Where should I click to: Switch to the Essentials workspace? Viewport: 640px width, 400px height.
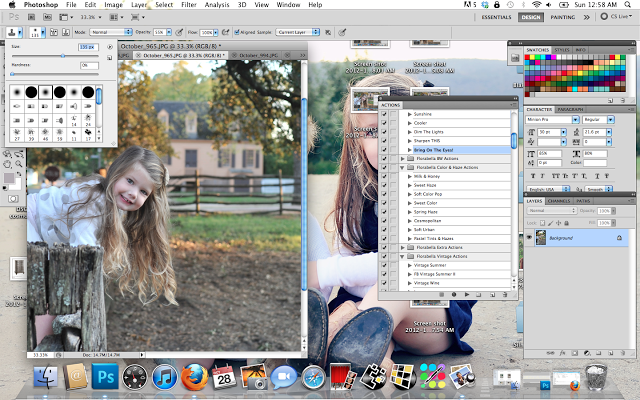click(496, 17)
